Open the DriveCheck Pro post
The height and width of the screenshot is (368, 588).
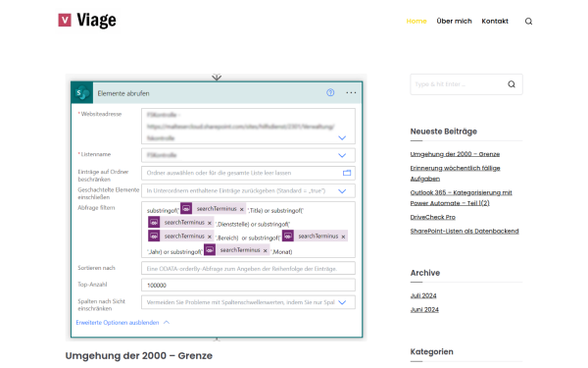(x=433, y=218)
